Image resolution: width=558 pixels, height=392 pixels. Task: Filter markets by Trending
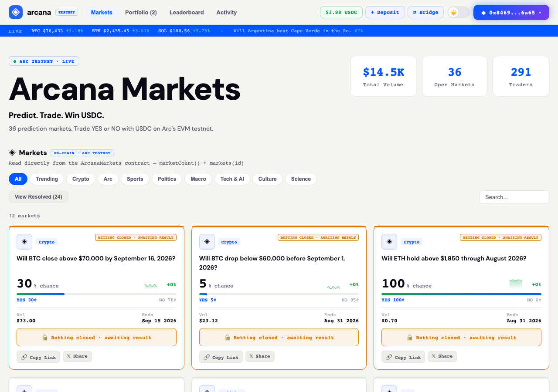pyautogui.click(x=47, y=179)
